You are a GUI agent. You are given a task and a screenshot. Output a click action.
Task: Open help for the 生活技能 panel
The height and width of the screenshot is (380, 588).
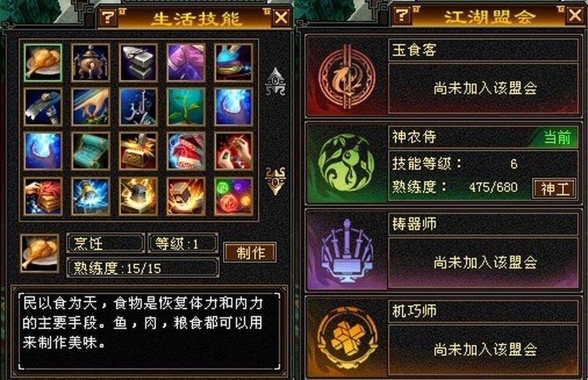(x=108, y=17)
